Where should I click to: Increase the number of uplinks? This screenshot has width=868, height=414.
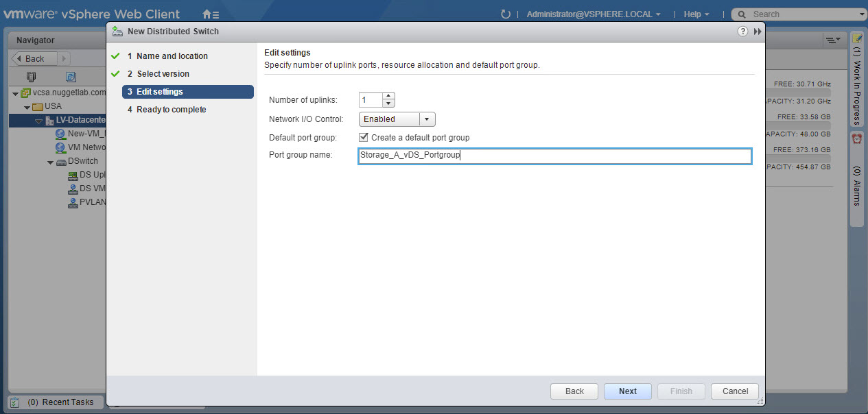pos(388,96)
